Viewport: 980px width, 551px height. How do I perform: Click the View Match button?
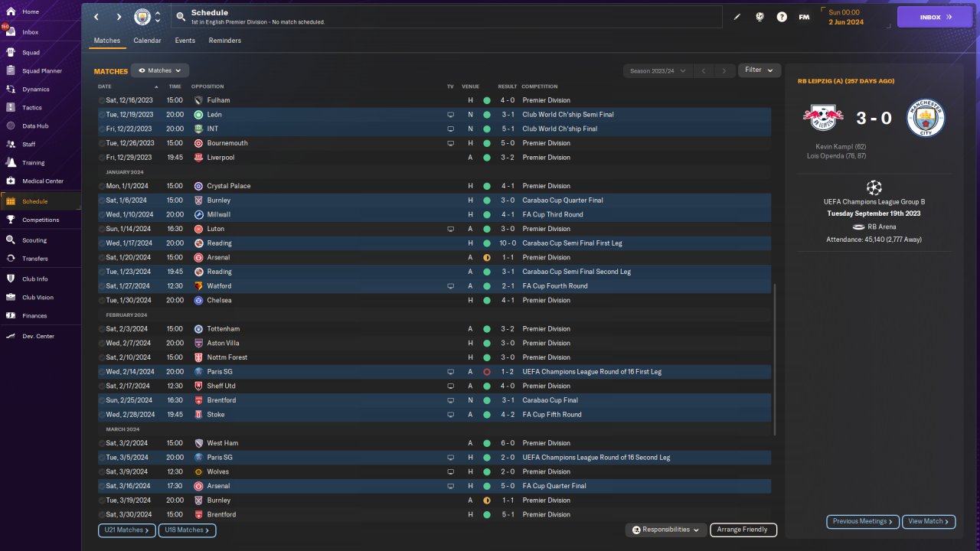pos(929,522)
